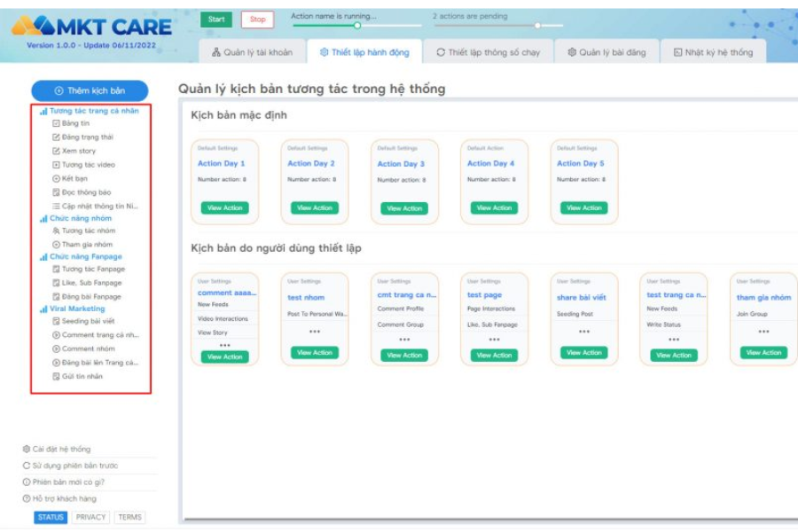View Action for Action Day 5
Image resolution: width=798 pixels, height=532 pixels.
[583, 207]
